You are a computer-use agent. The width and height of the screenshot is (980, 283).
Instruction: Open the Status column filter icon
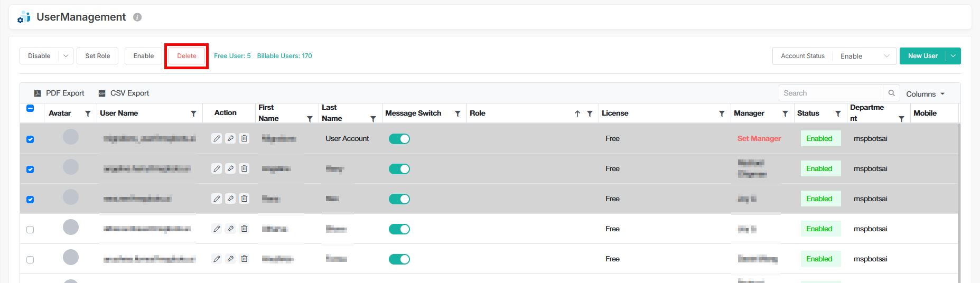click(x=838, y=114)
